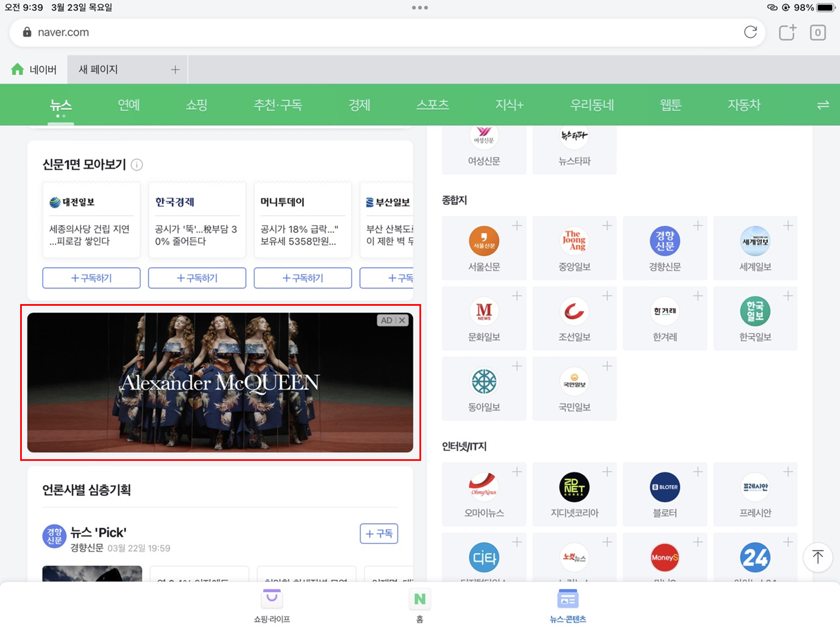Subscribe to 문화일보 with plus
The image size is (840, 630).
[x=517, y=296]
